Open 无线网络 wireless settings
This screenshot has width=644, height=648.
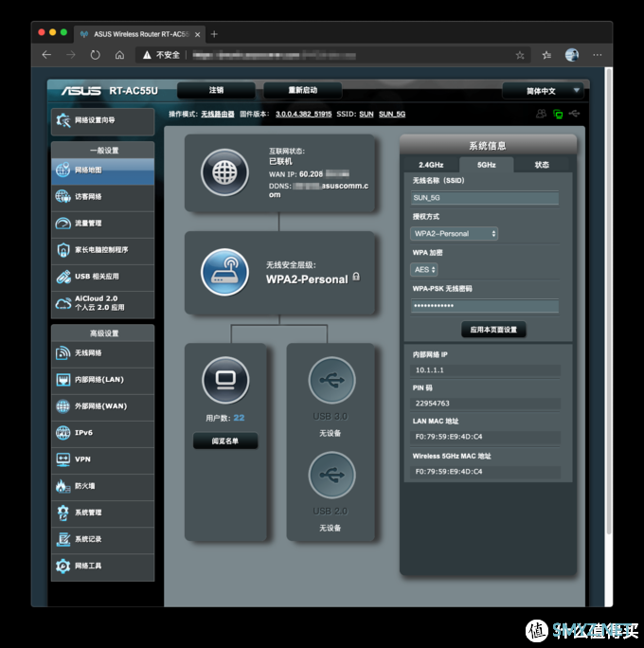coord(103,353)
